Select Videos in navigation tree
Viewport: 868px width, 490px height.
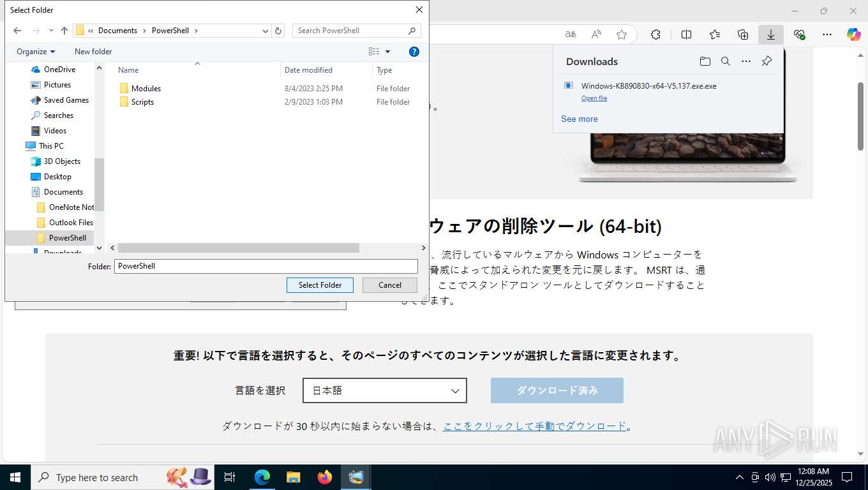click(x=55, y=131)
